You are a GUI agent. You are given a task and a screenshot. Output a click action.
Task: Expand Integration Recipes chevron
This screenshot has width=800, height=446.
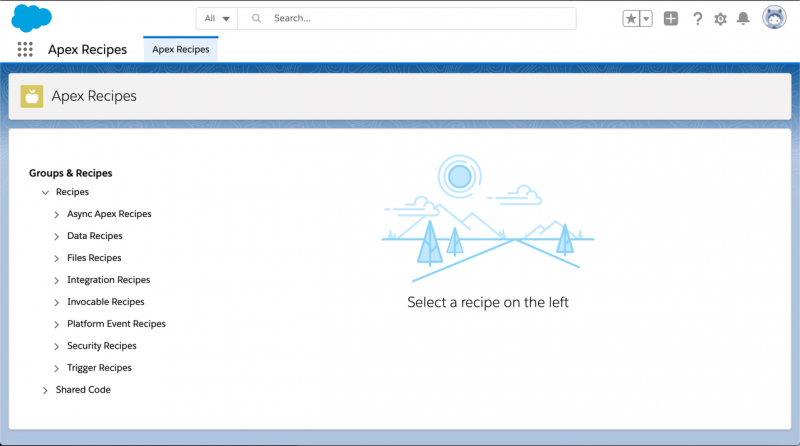pos(57,280)
